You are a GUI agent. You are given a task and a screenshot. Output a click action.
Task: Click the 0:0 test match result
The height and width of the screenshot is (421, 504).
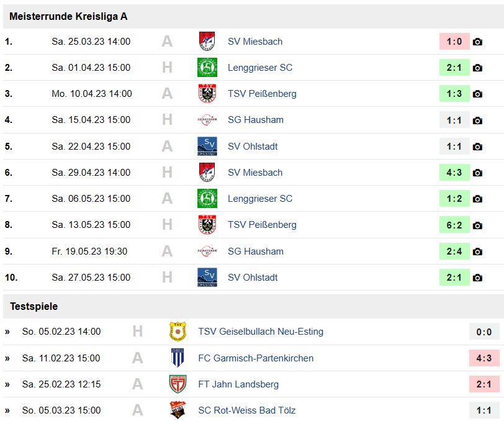[x=484, y=332]
